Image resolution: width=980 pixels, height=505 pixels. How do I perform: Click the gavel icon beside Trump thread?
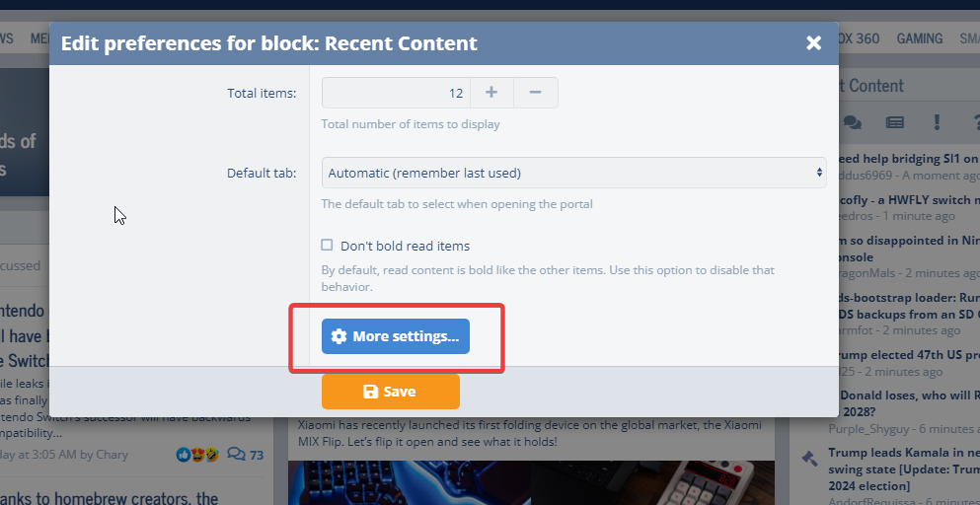pyautogui.click(x=809, y=459)
